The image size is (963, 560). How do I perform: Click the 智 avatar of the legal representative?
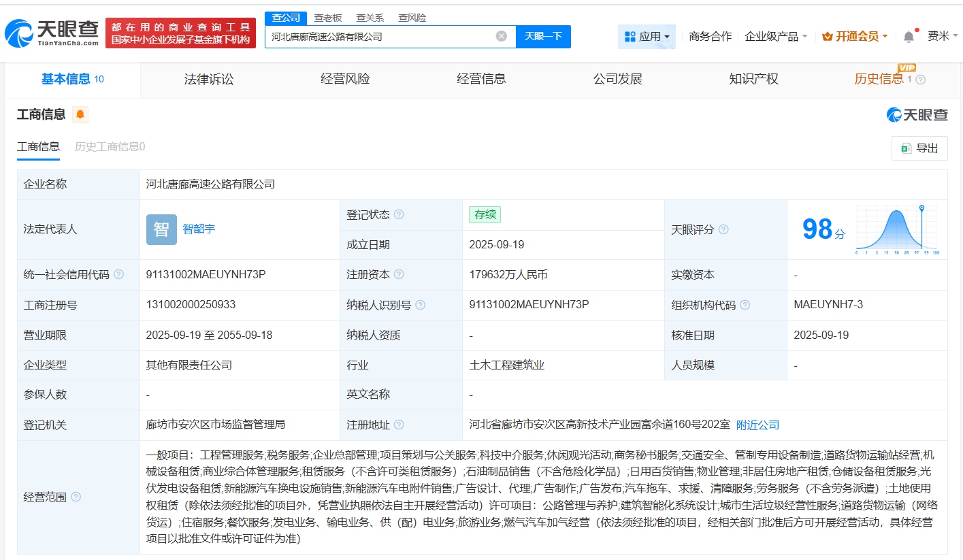(161, 229)
